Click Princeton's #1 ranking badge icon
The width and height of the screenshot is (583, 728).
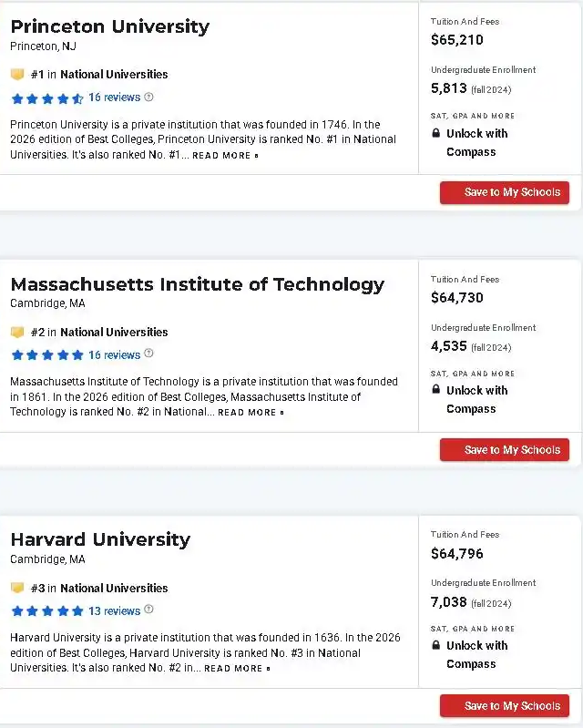coord(17,75)
